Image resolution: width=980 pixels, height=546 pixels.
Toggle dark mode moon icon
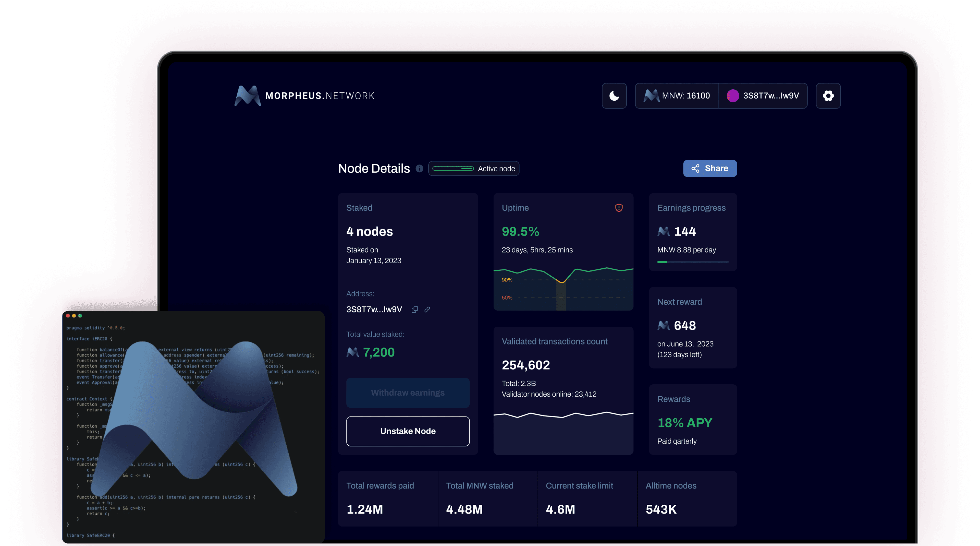coord(614,96)
